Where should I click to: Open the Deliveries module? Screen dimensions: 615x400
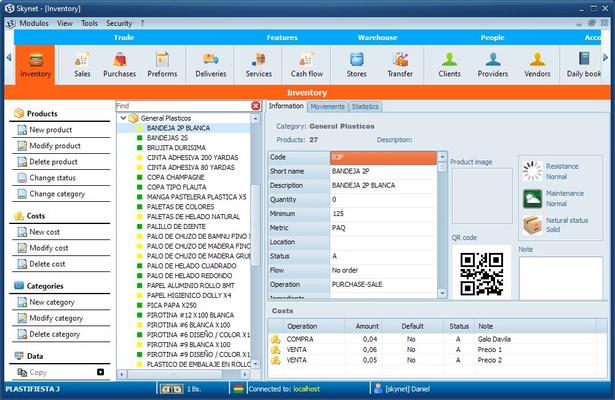click(211, 65)
